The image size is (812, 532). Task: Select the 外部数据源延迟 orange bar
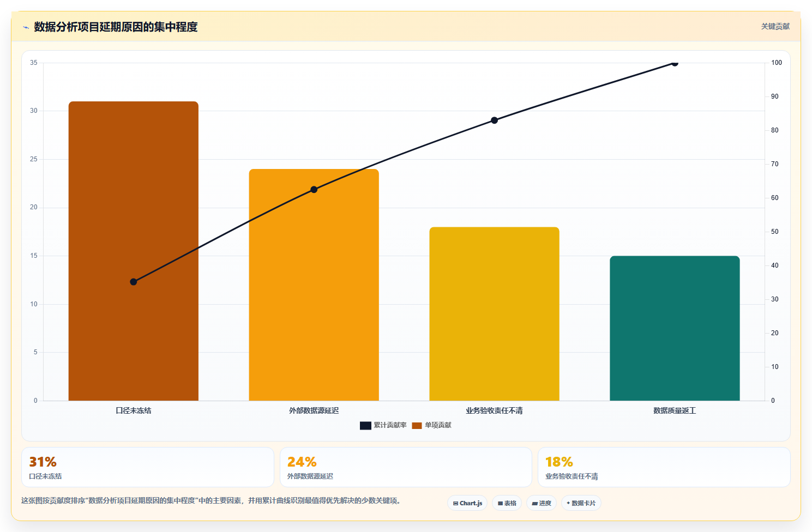coord(314,285)
